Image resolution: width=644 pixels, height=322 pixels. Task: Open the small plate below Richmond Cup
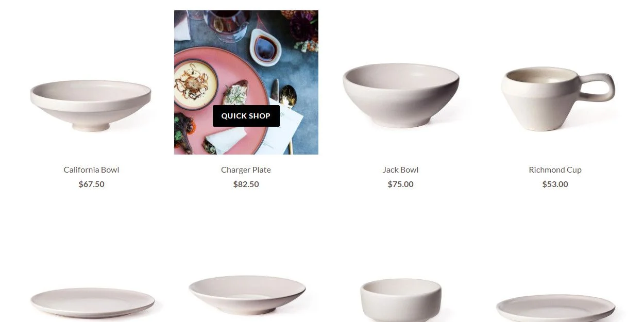tap(555, 308)
